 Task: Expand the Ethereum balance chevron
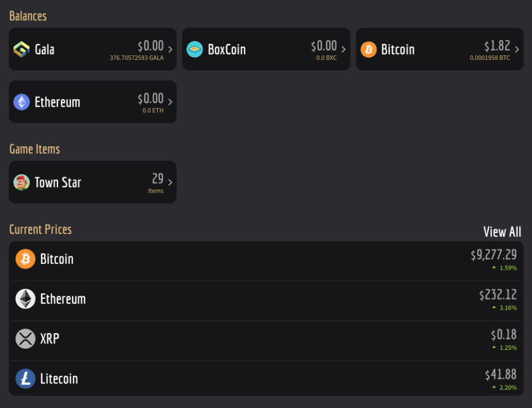tap(170, 102)
